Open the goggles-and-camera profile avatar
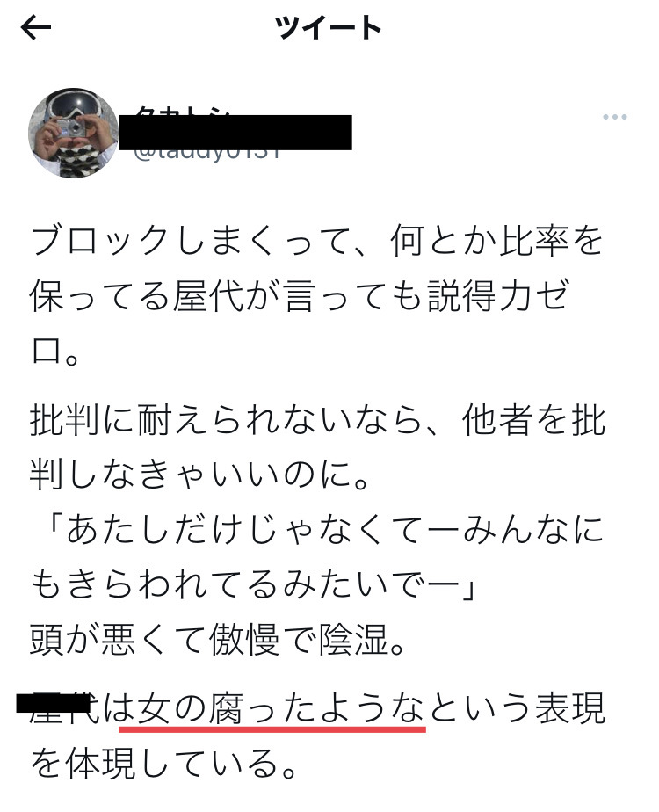The image size is (659, 812). [x=74, y=133]
